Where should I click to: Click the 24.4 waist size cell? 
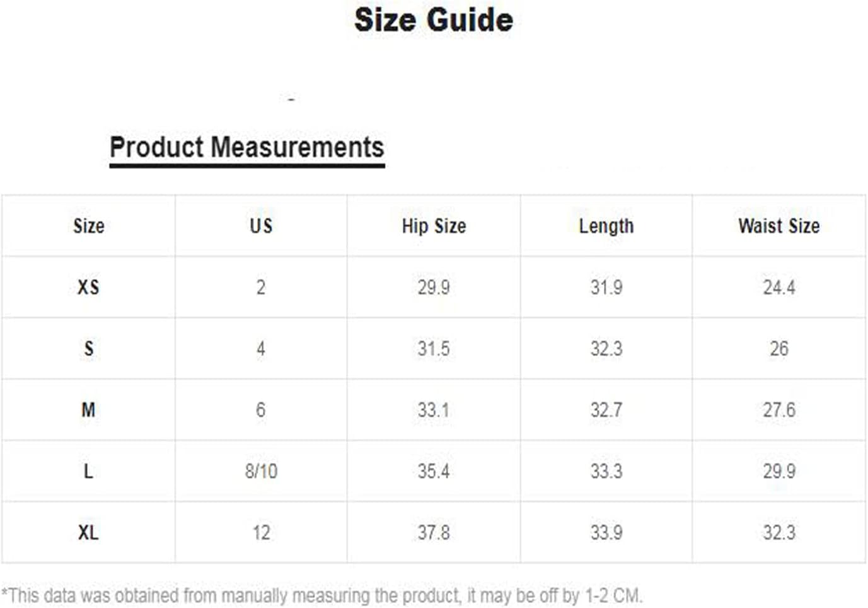pyautogui.click(x=779, y=287)
